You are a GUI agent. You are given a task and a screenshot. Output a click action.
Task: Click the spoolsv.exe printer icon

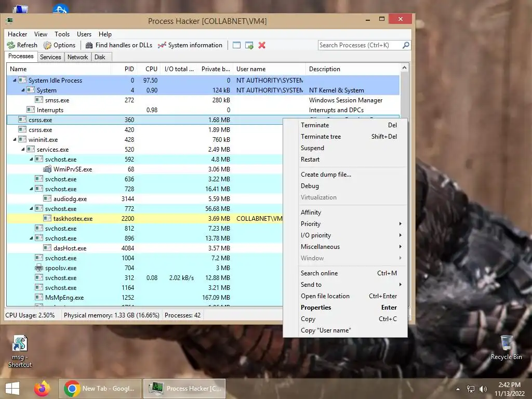(39, 268)
